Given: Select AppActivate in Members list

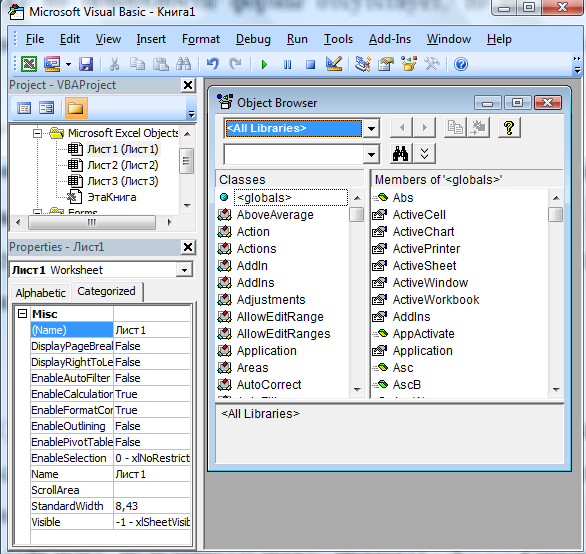Looking at the screenshot, I should tap(423, 334).
